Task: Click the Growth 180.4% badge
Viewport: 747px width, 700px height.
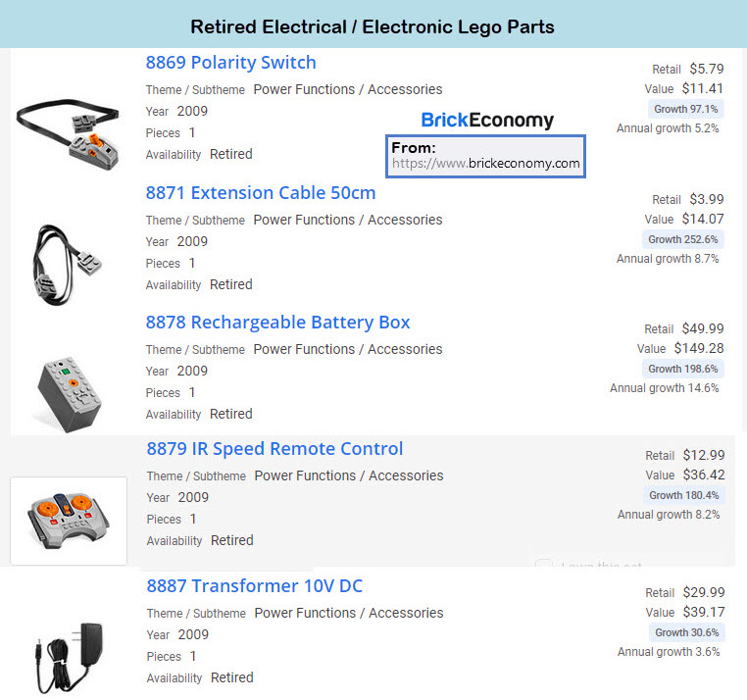Action: point(683,495)
